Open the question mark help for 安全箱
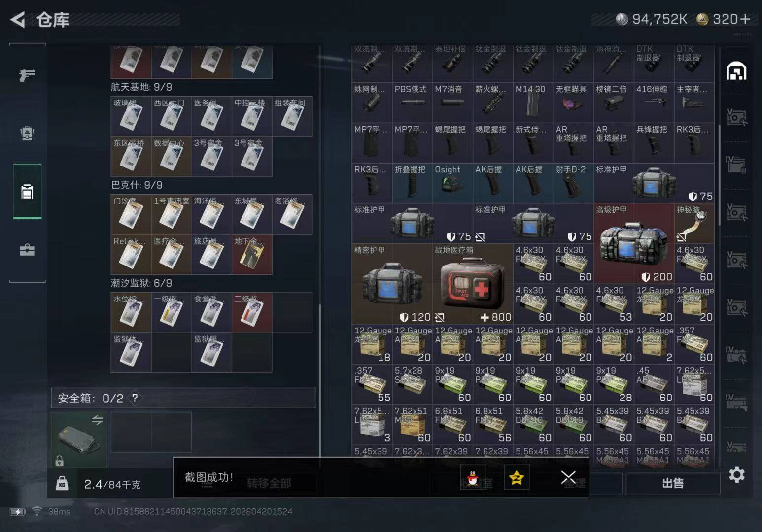This screenshot has width=762, height=532. [135, 398]
